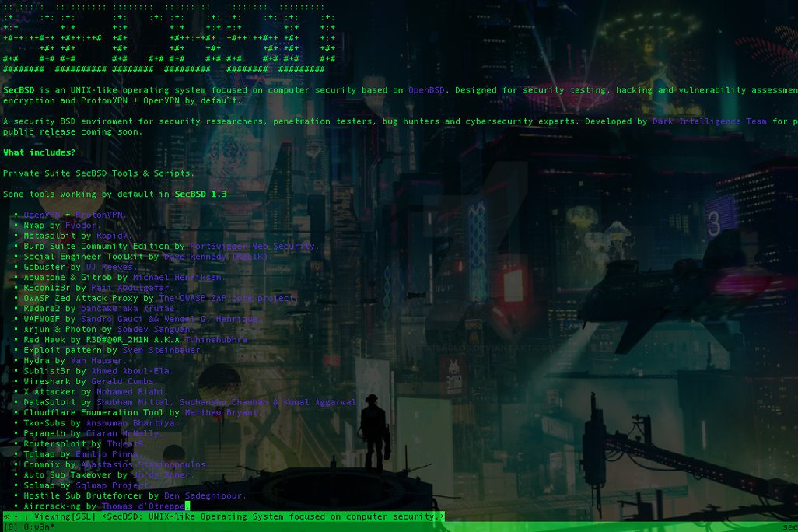The image size is (798, 532).
Task: Open the OpenVPN + ProtonVPN list link
Action: (x=73, y=215)
